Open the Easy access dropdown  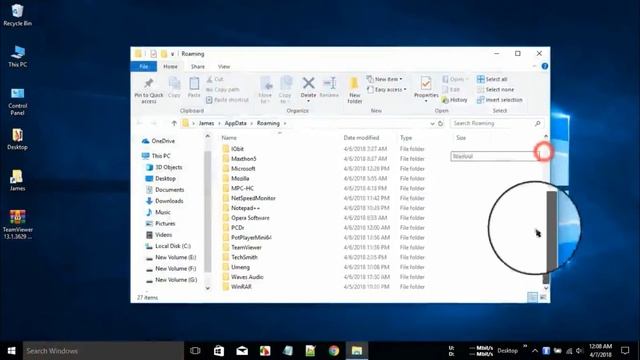(387, 89)
